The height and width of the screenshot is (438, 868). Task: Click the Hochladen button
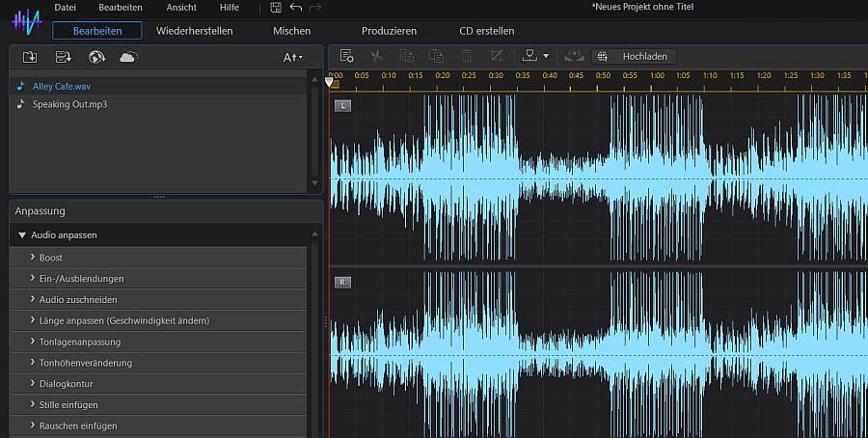point(636,56)
